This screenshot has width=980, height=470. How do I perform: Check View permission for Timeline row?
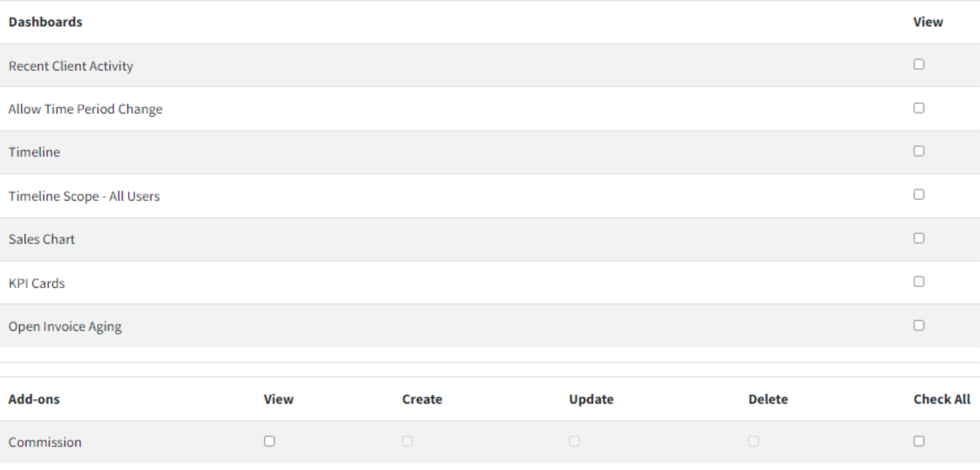pos(919,151)
